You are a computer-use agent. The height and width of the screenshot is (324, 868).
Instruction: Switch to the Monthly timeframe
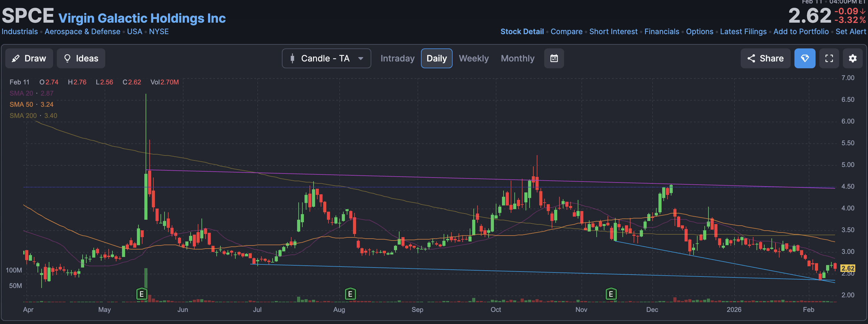pos(517,58)
